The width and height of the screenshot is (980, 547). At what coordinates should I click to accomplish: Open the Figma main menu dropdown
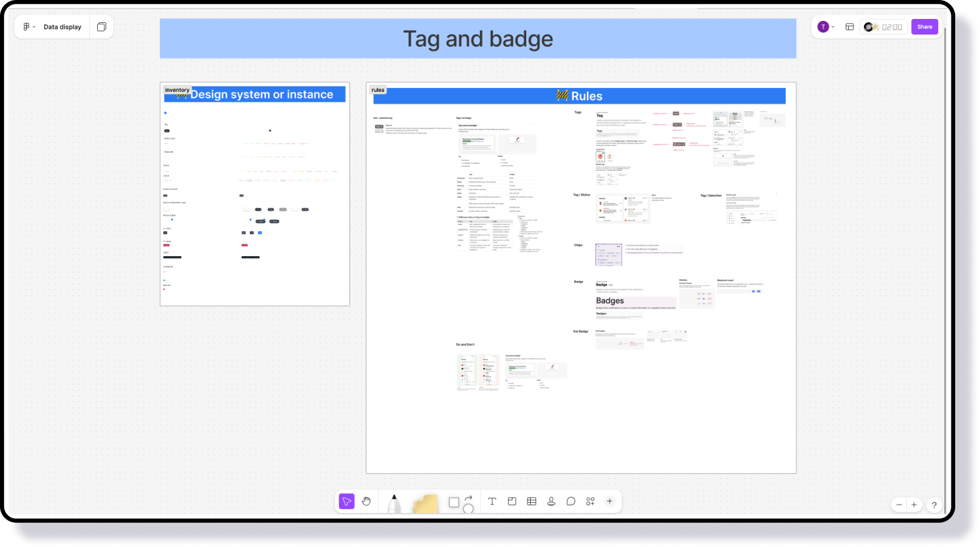[29, 27]
